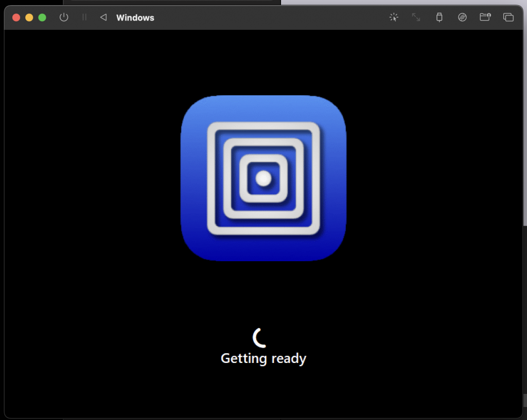Image resolution: width=527 pixels, height=420 pixels.
Task: Click the restart triangle icon
Action: pyautogui.click(x=103, y=17)
